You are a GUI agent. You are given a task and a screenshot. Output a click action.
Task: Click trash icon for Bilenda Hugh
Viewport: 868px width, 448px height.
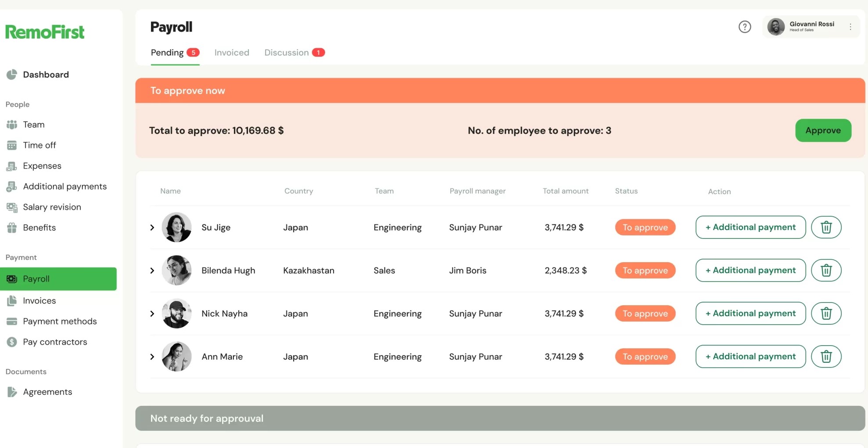[x=825, y=270]
